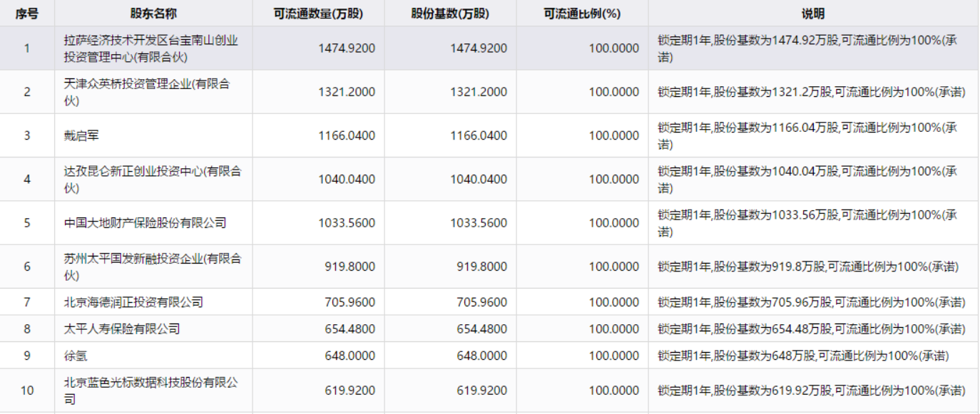
Task: Select shareholder 天津众英桥投资管理企业(有限合伙)
Action: [x=147, y=92]
